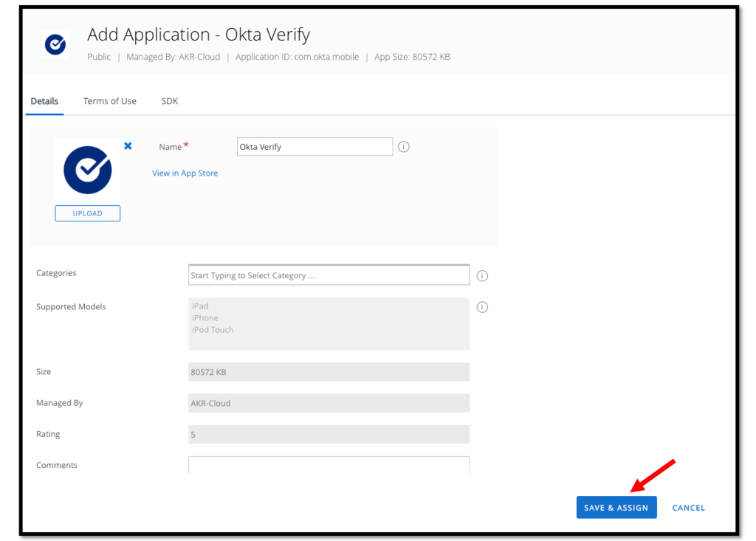Click the info icon beside Supported Models
Viewport: 756px width, 541px height.
pos(482,307)
